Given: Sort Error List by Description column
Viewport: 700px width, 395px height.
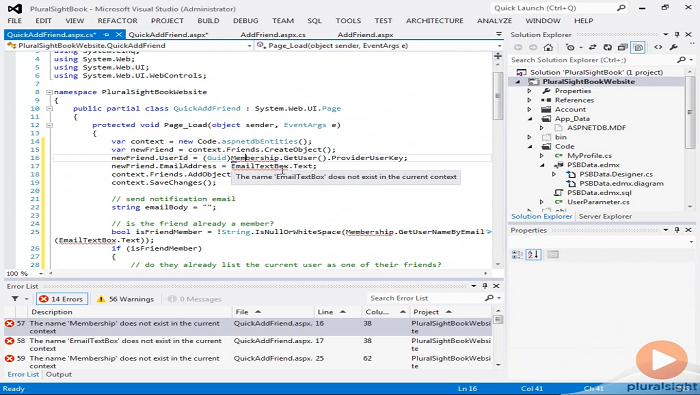Looking at the screenshot, I should pos(129,312).
